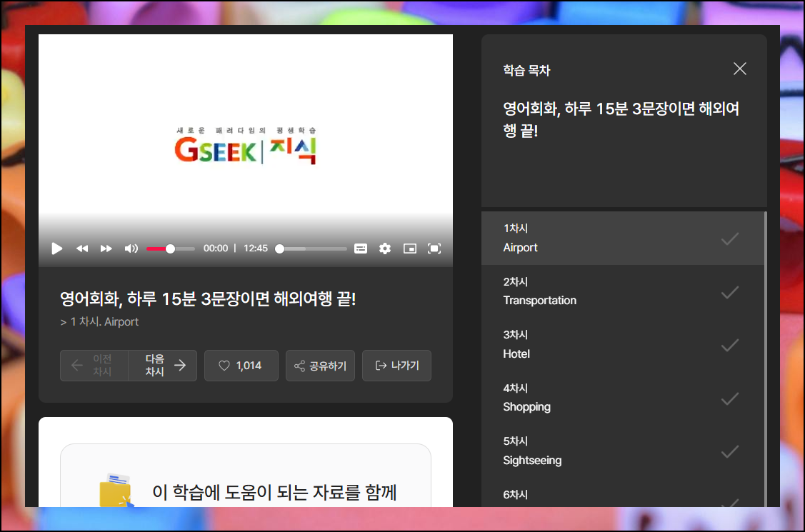
Task: Click the checkmark for Shopping lesson
Action: click(x=729, y=398)
